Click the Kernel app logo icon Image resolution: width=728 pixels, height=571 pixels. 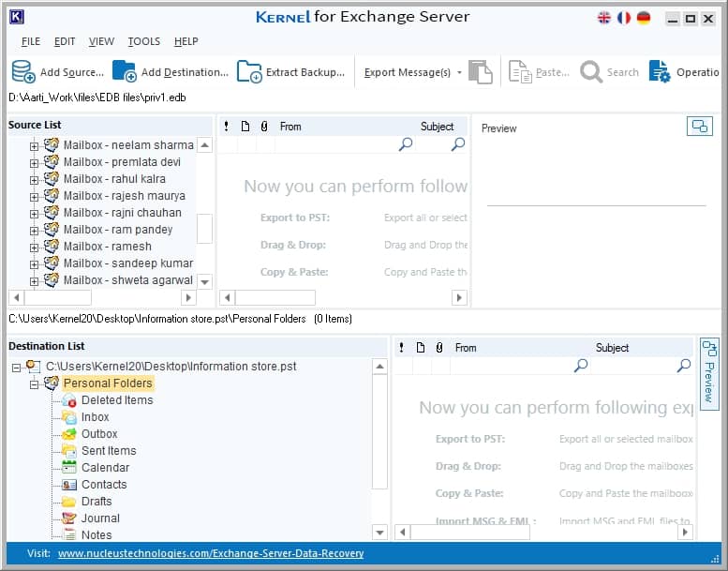coord(17,17)
